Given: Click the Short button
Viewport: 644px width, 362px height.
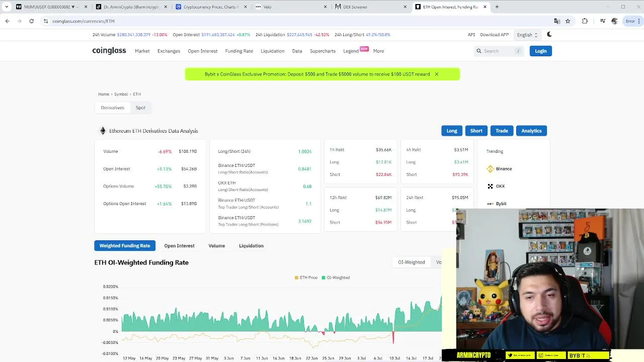Looking at the screenshot, I should point(476,131).
